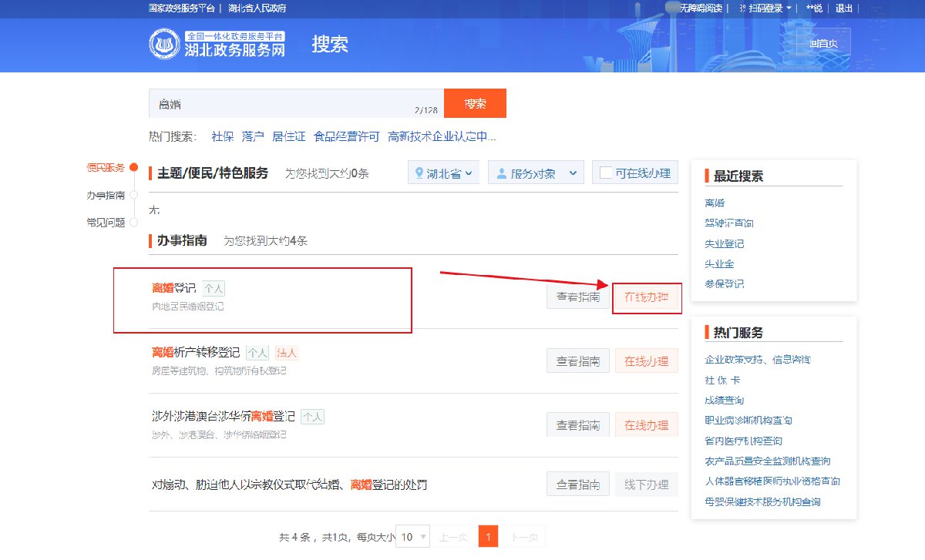The height and width of the screenshot is (560, 925).
Task: Open 查看指南 for 离婚析产转移登记
Action: (x=578, y=361)
